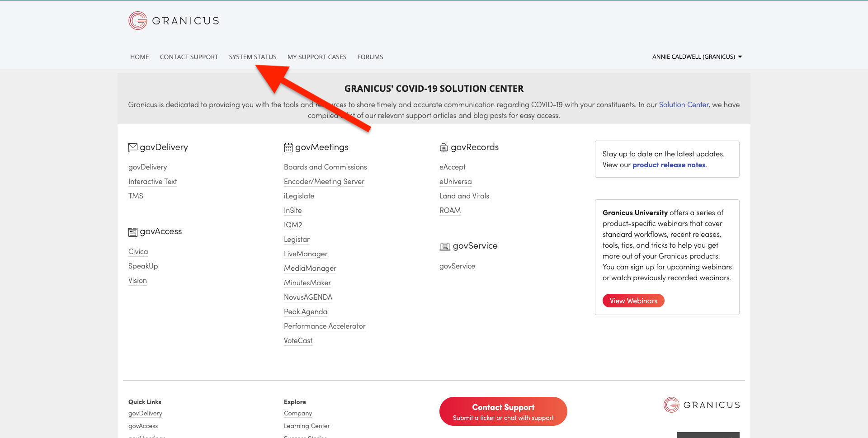Click the Granicus logo in the header
Viewport: 868px width, 438px height.
[174, 20]
